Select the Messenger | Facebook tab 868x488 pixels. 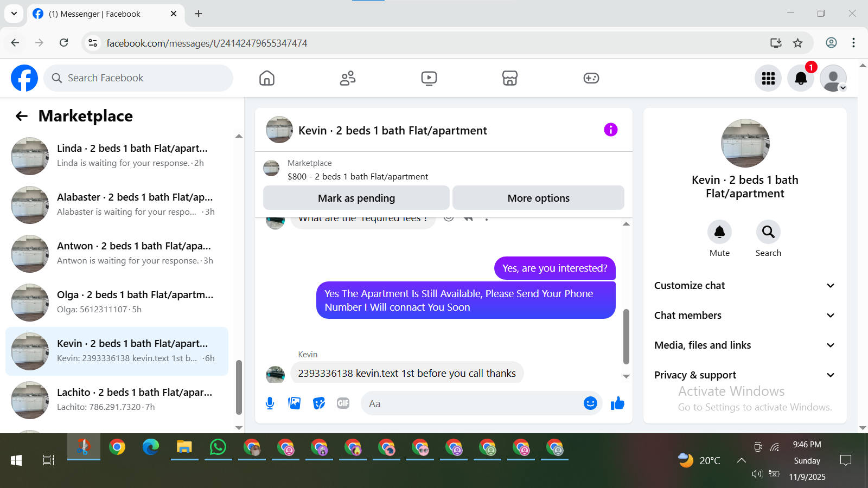pos(106,14)
